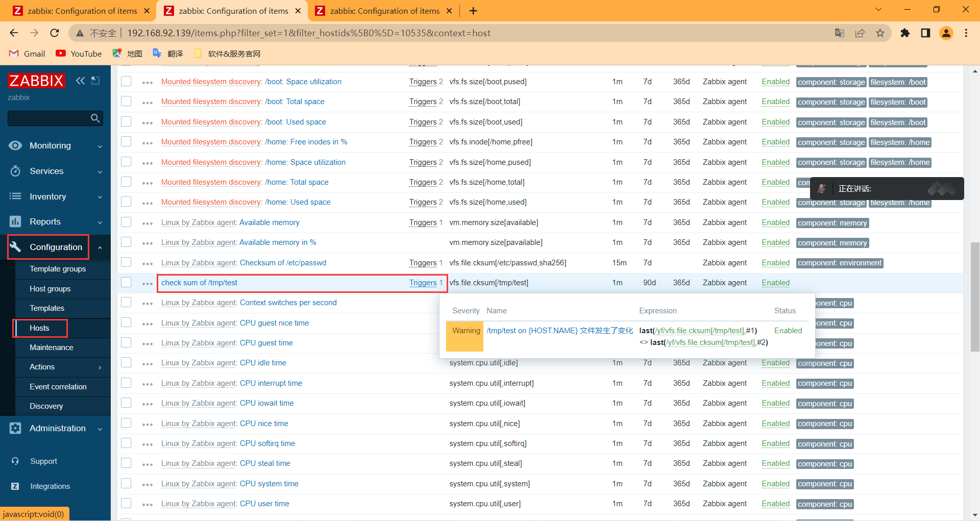This screenshot has height=521, width=980.
Task: Click the Monitoring eye icon
Action: tap(15, 145)
